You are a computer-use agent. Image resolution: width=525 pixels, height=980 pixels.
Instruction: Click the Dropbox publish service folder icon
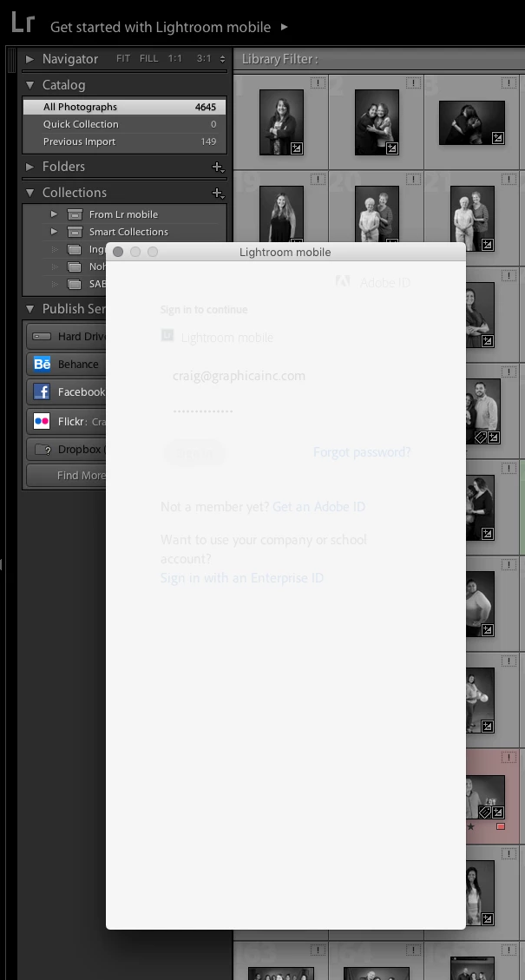pyautogui.click(x=43, y=450)
